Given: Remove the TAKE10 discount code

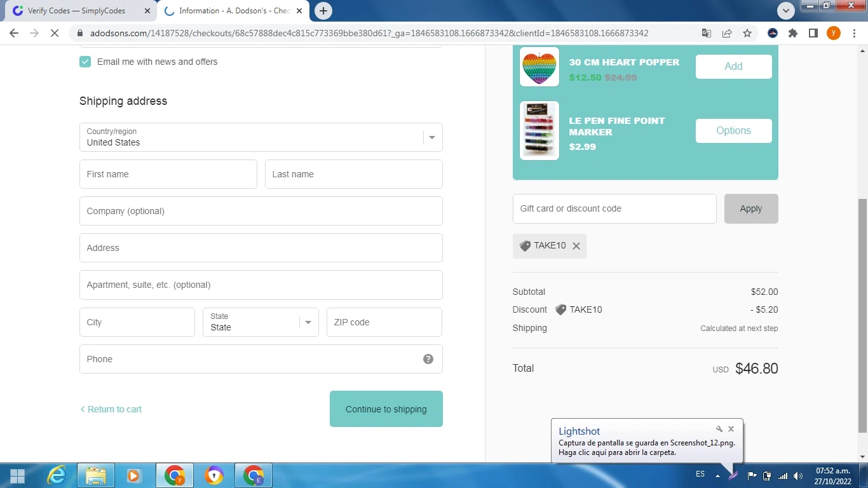Looking at the screenshot, I should (x=576, y=246).
